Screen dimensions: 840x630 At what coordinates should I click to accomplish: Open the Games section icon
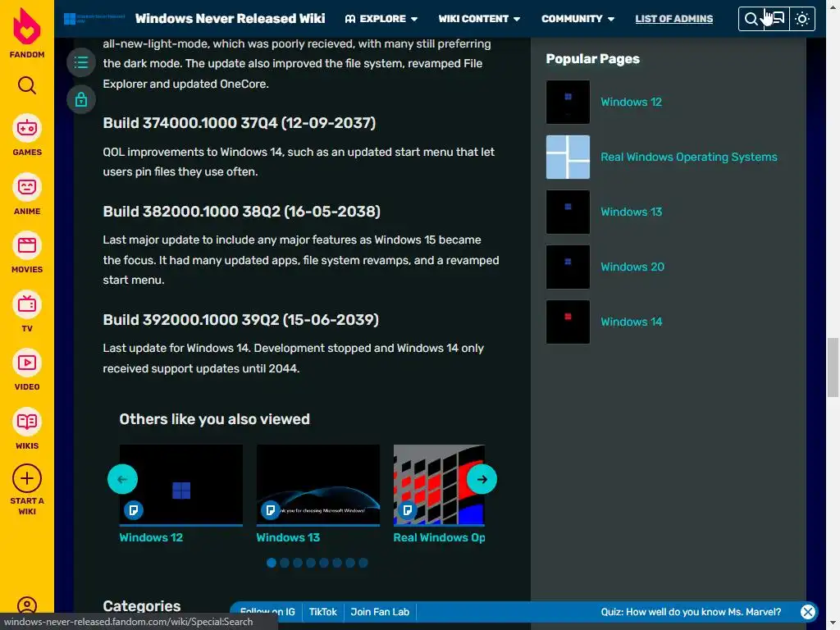pyautogui.click(x=27, y=128)
